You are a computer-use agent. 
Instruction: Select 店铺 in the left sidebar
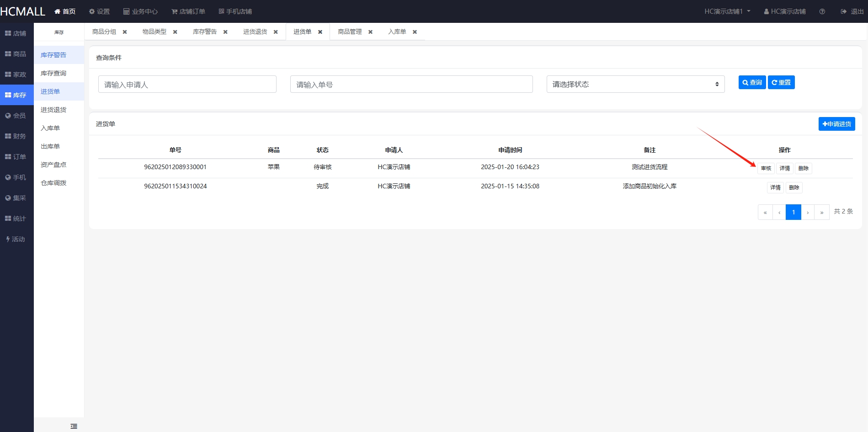(x=17, y=33)
